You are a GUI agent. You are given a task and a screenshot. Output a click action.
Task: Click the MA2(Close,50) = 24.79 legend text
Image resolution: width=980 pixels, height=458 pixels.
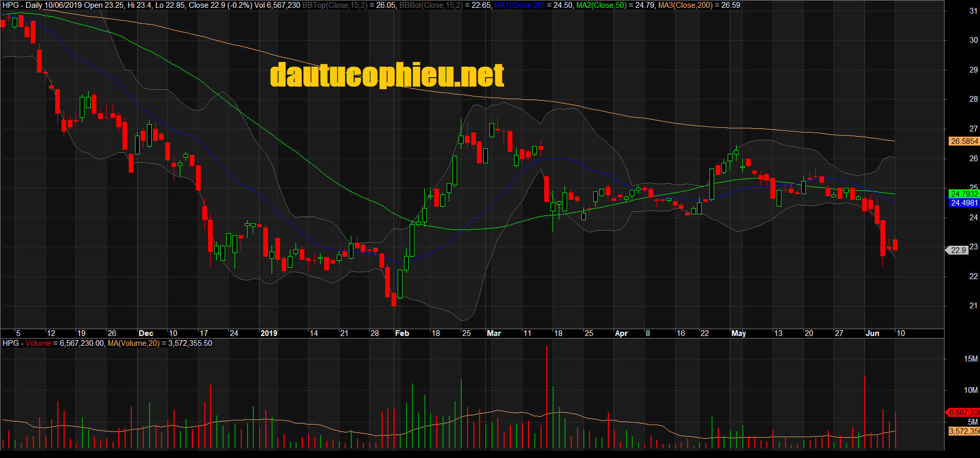click(615, 5)
